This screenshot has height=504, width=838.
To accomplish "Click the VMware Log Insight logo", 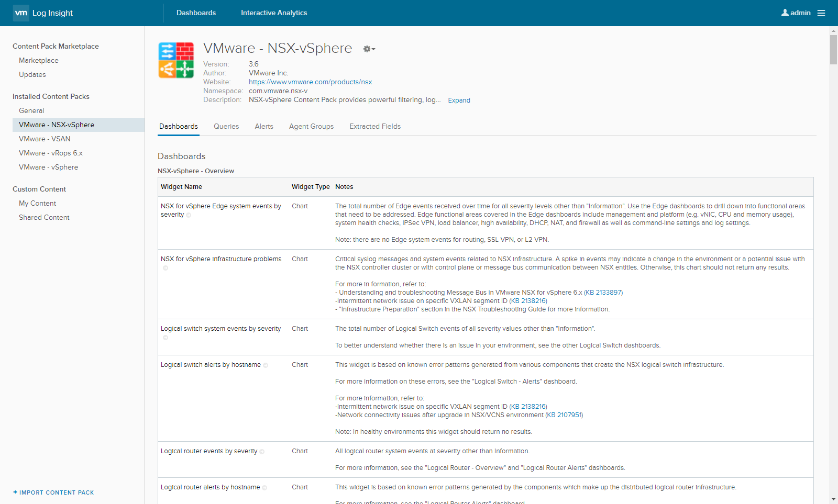I will pos(21,13).
